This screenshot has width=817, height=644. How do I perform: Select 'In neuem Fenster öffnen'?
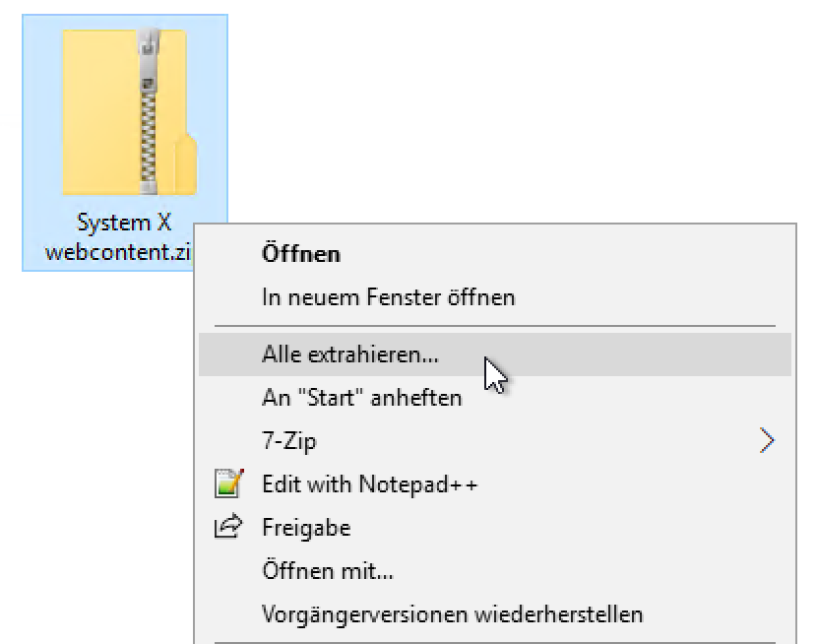point(388,296)
